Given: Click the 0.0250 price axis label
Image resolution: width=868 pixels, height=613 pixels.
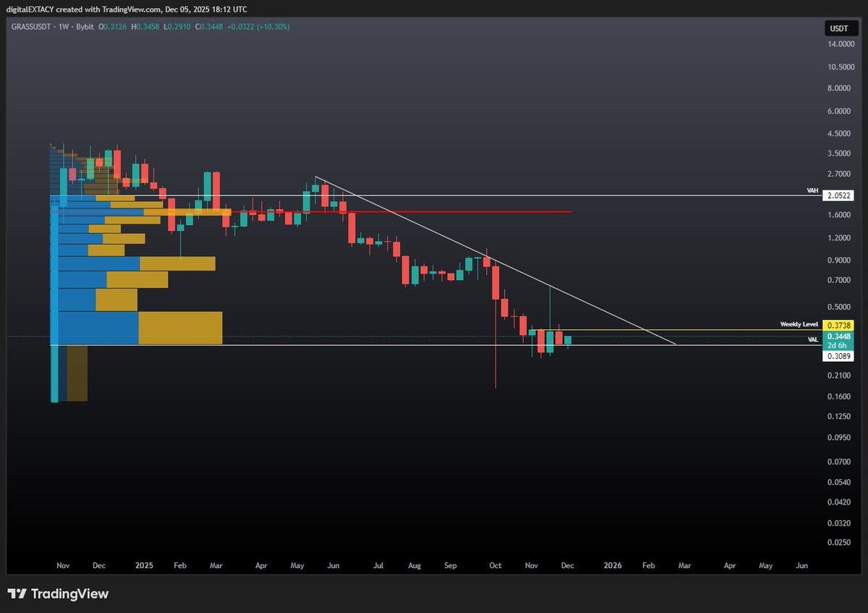Looking at the screenshot, I should (841, 542).
